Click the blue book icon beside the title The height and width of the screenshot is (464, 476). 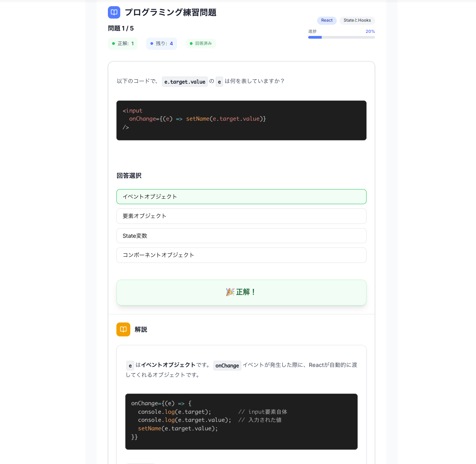pyautogui.click(x=114, y=12)
